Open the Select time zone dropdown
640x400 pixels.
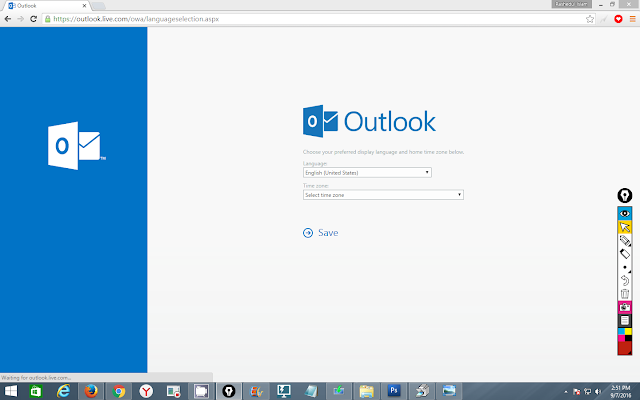[383, 195]
